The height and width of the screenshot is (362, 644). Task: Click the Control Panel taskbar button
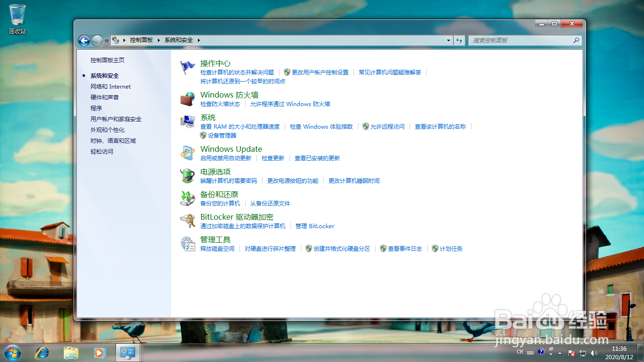pyautogui.click(x=128, y=352)
